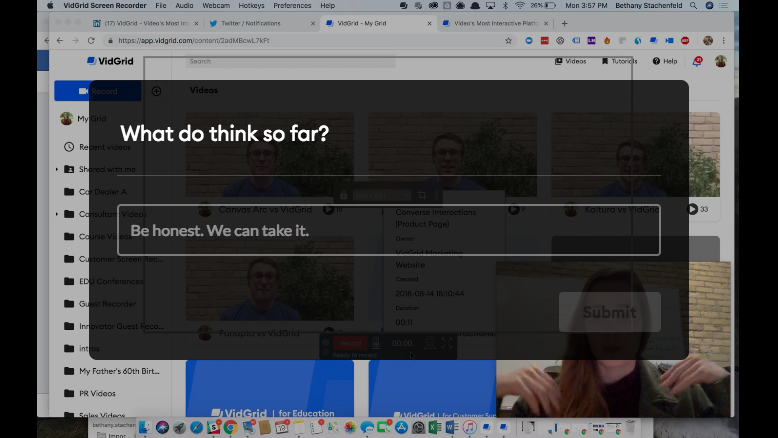Click the Submit button in the feedback overlay
778x438 pixels.
coord(609,312)
